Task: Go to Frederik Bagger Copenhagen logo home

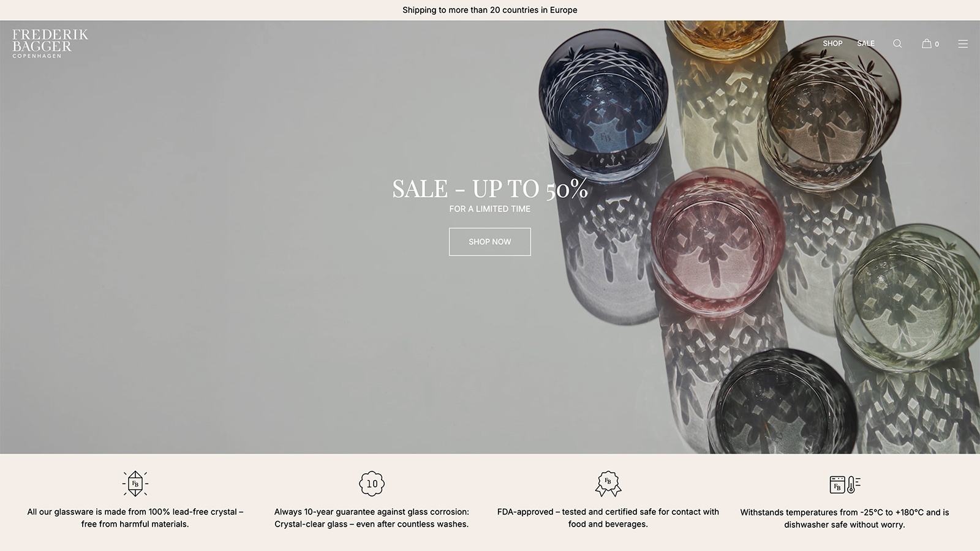Action: click(x=50, y=43)
